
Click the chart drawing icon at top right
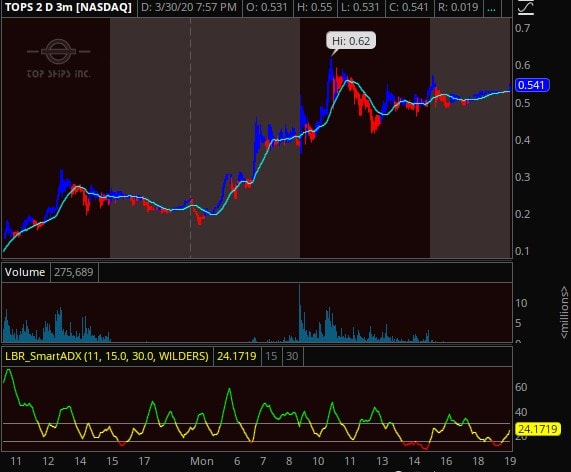(525, 7)
